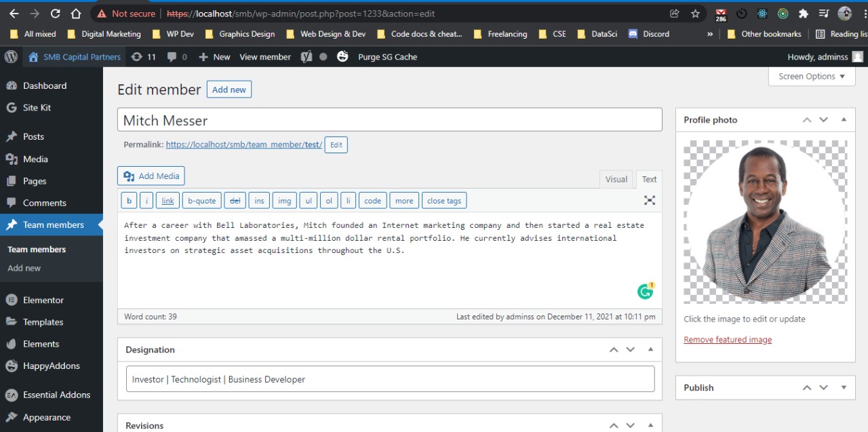
Task: Click the update available badge on admin bar
Action: tap(144, 57)
